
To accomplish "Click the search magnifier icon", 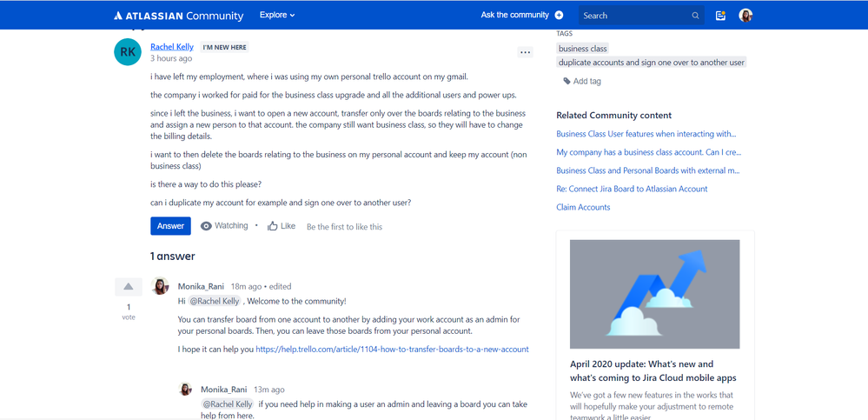I will point(695,16).
